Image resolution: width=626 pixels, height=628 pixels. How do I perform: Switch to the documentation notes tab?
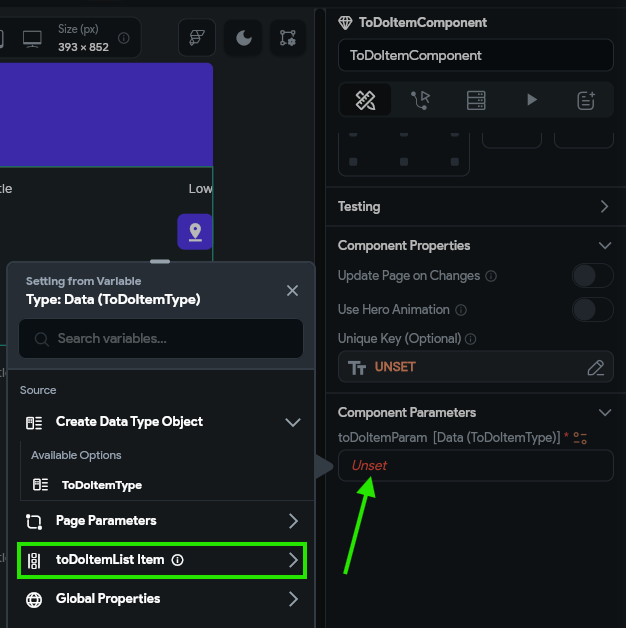pyautogui.click(x=586, y=100)
